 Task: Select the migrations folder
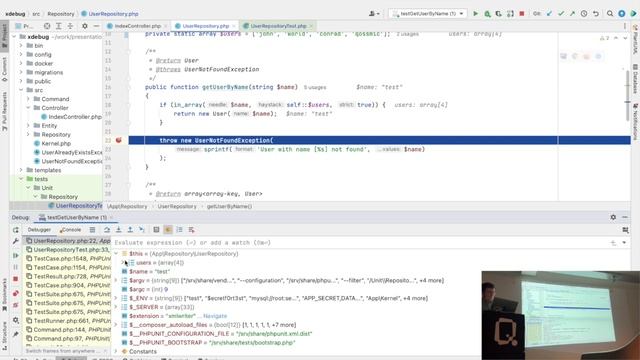(x=49, y=72)
